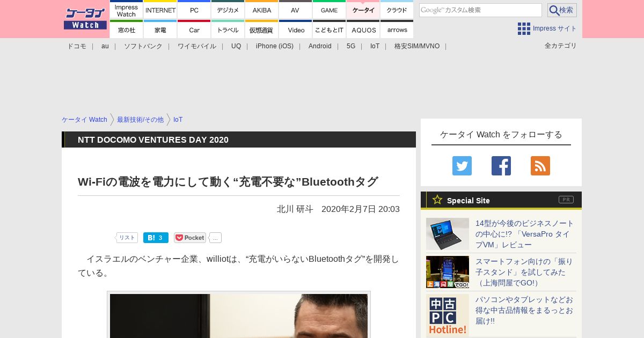Open the 中古PC Hotline thumbnail
The width and height of the screenshot is (644, 338).
pos(448,315)
